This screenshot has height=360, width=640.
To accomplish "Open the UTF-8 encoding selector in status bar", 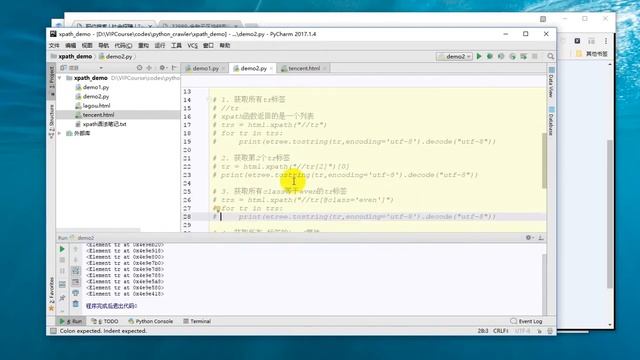I will tap(522, 331).
